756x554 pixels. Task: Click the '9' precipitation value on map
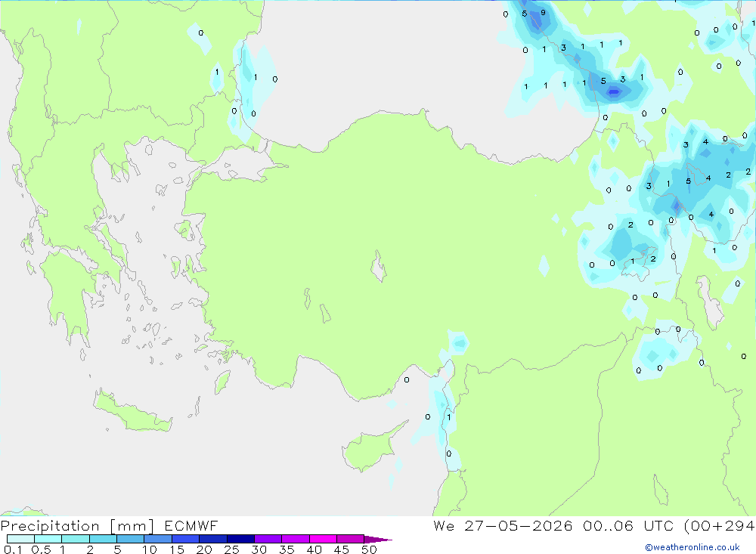543,13
